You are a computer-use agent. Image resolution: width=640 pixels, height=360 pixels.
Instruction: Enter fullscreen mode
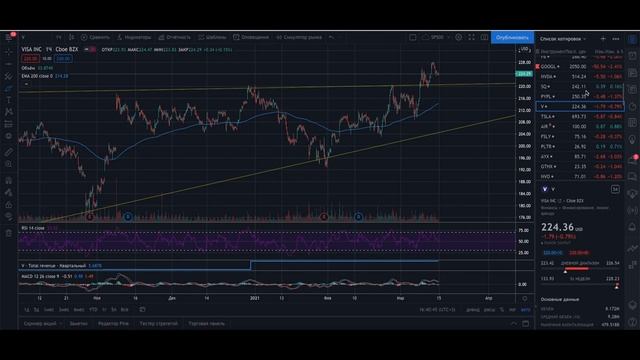[x=471, y=37]
